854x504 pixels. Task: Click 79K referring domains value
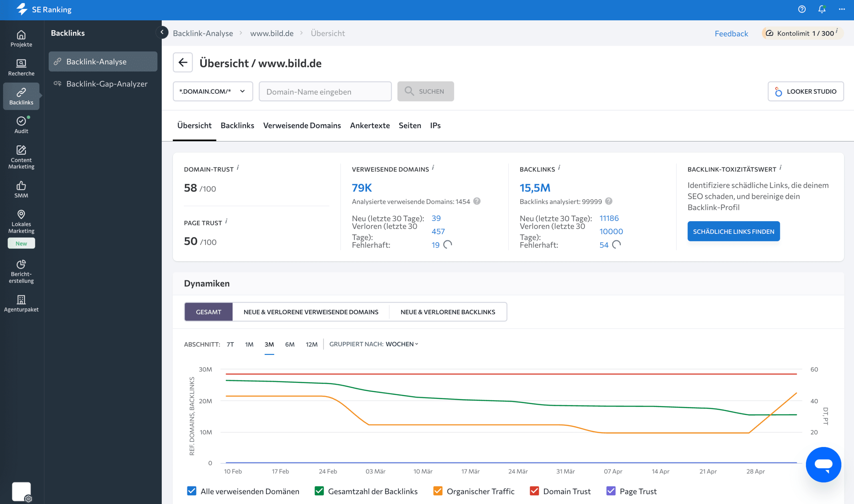(x=362, y=188)
